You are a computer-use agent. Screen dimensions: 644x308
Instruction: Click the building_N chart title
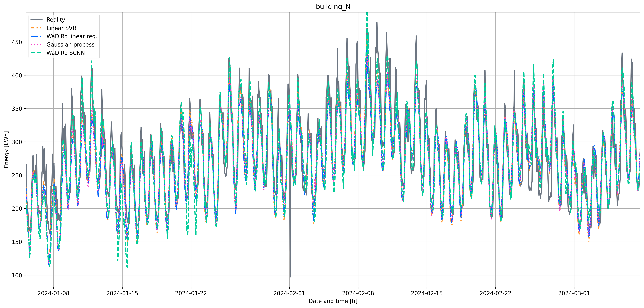333,7
